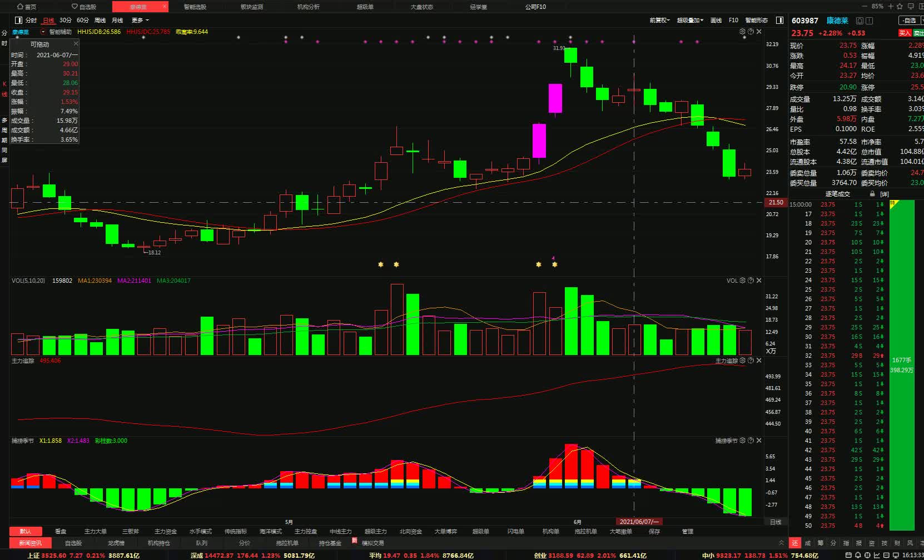
Task: Open the 前复权 adjustment dropdown
Action: [659, 20]
